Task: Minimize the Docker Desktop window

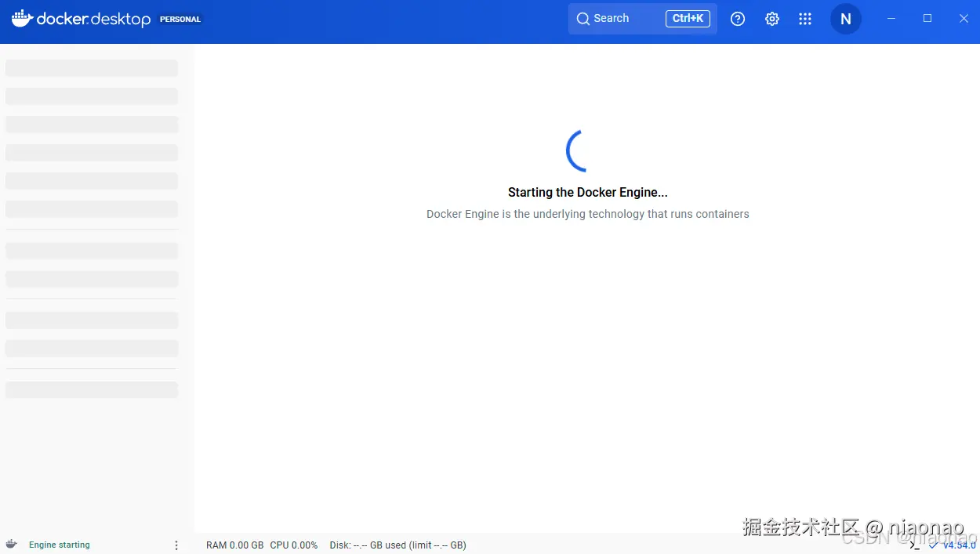Action: click(x=891, y=18)
